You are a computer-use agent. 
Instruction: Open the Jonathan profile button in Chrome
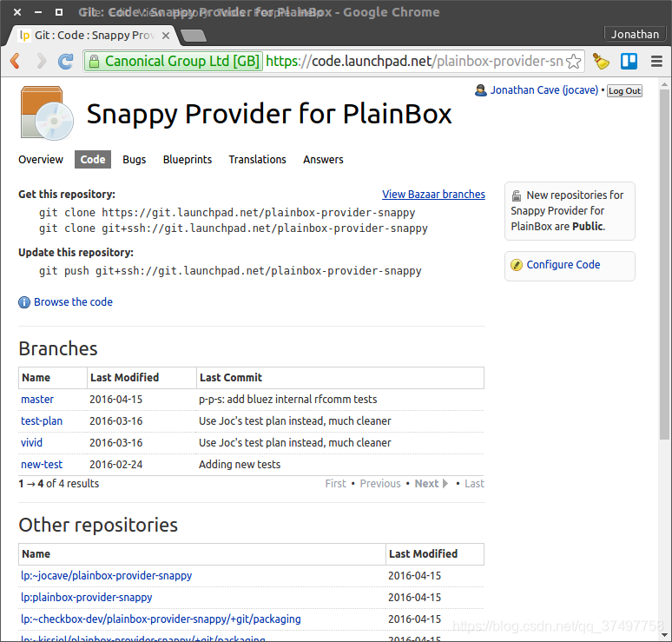(x=635, y=34)
